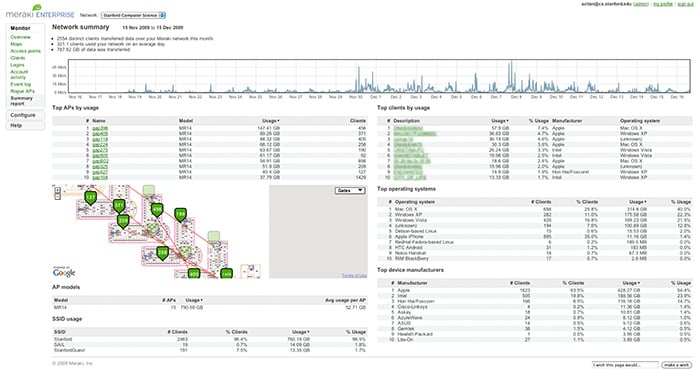Click the Google logo on the map
The height and width of the screenshot is (373, 700).
pyautogui.click(x=64, y=272)
